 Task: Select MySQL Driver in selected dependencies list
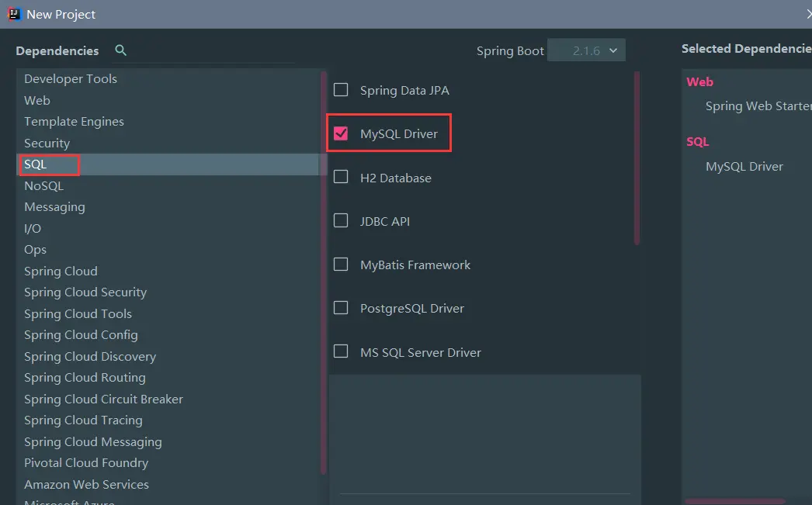pos(744,166)
